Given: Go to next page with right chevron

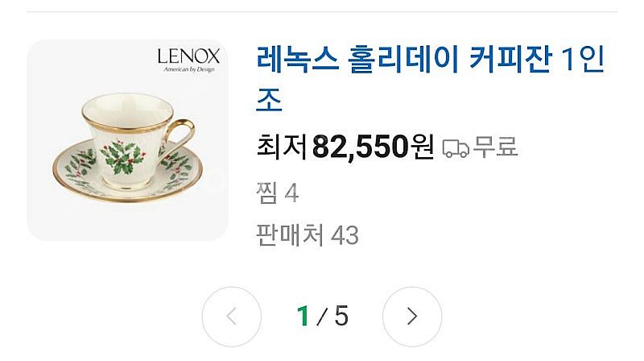Looking at the screenshot, I should (412, 317).
